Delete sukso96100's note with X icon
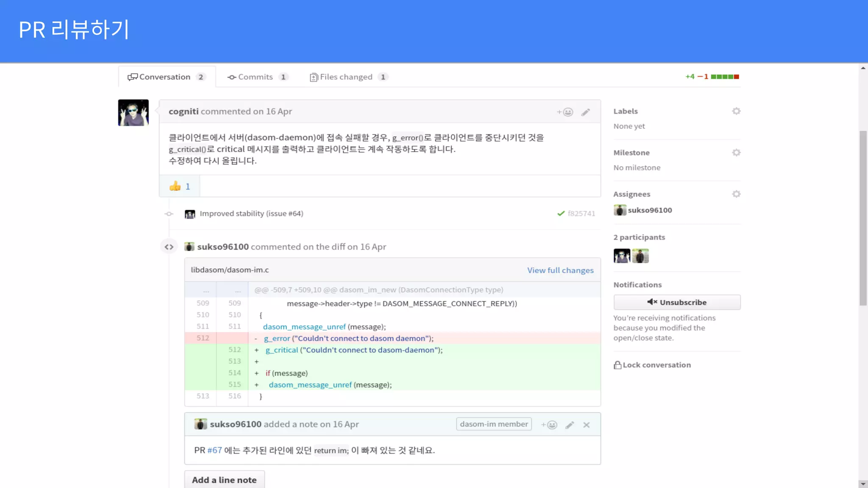This screenshot has width=868, height=488. pos(586,425)
